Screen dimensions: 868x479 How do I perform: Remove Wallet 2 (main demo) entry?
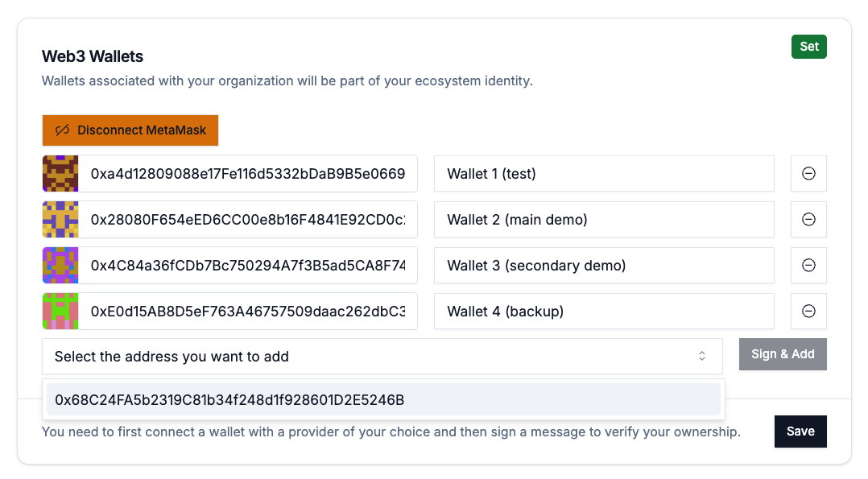pyautogui.click(x=808, y=220)
